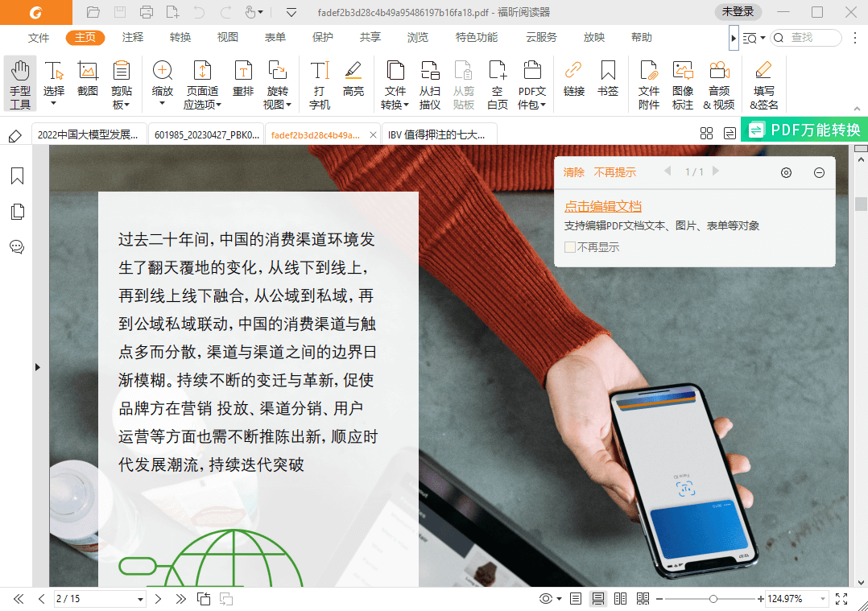The image size is (868, 611).
Task: Enable continuous page view mode
Action: 597,598
